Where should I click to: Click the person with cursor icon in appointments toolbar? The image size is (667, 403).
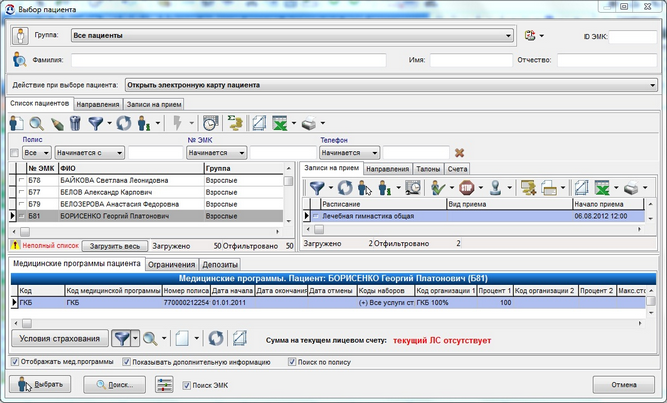[x=365, y=188]
